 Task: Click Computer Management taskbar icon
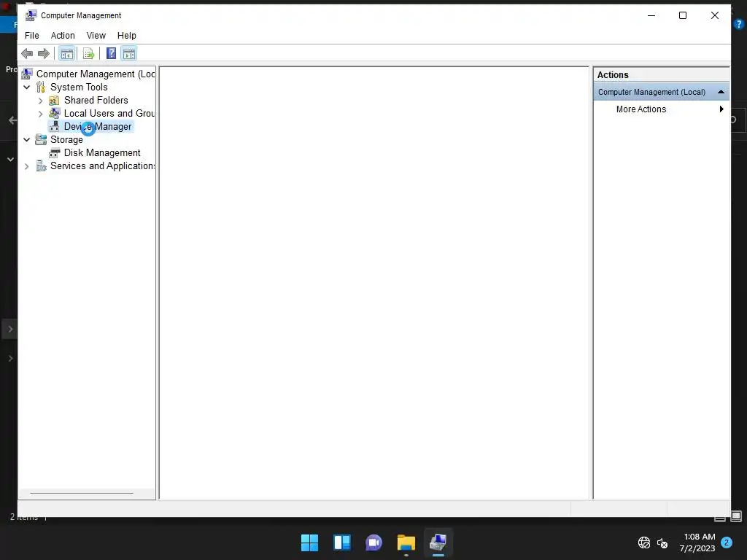pyautogui.click(x=438, y=542)
